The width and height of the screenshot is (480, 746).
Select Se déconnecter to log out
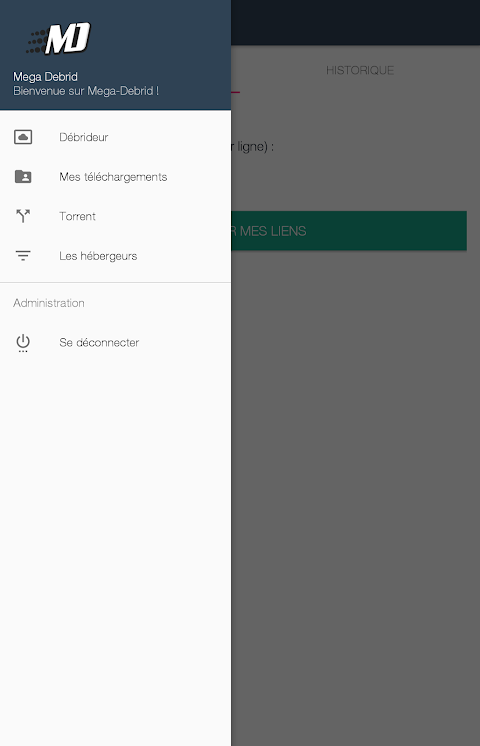[x=115, y=343]
